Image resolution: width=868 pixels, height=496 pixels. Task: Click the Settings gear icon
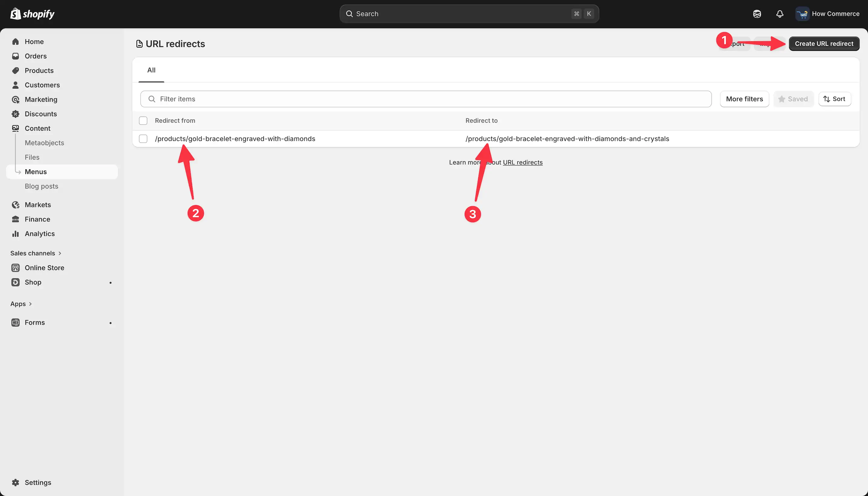[x=15, y=482]
